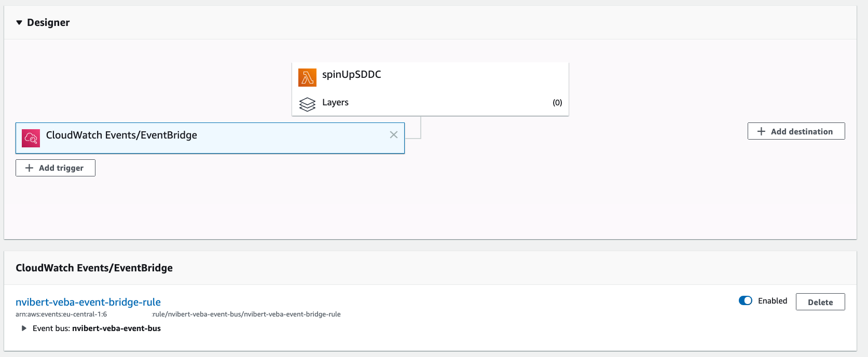Collapse the Designer section triangle
The height and width of the screenshot is (357, 868).
pos(19,22)
